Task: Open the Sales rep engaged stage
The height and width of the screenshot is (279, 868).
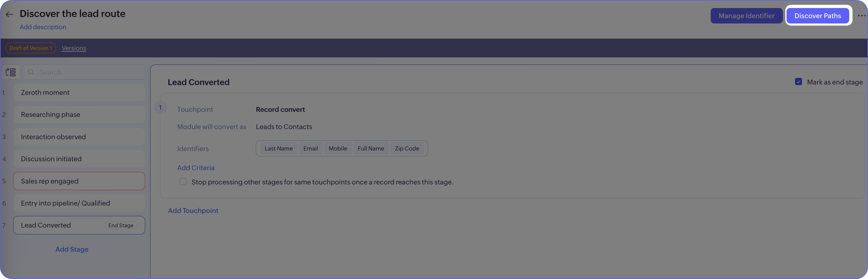Action: point(79,181)
